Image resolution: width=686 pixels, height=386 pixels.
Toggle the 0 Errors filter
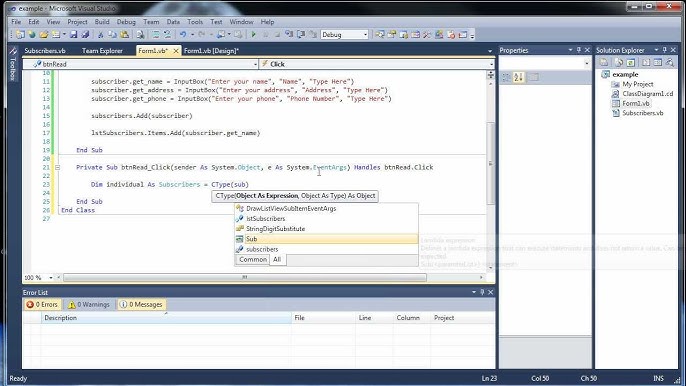tap(42, 305)
